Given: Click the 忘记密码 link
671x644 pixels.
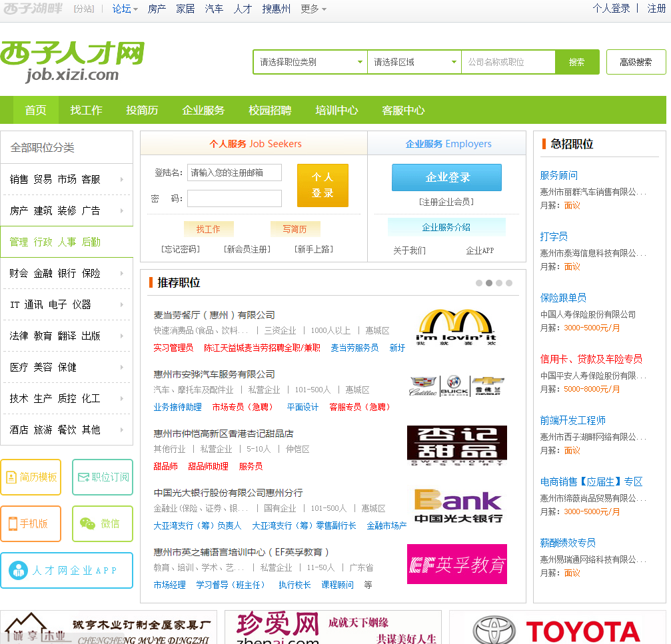Looking at the screenshot, I should pyautogui.click(x=181, y=249).
